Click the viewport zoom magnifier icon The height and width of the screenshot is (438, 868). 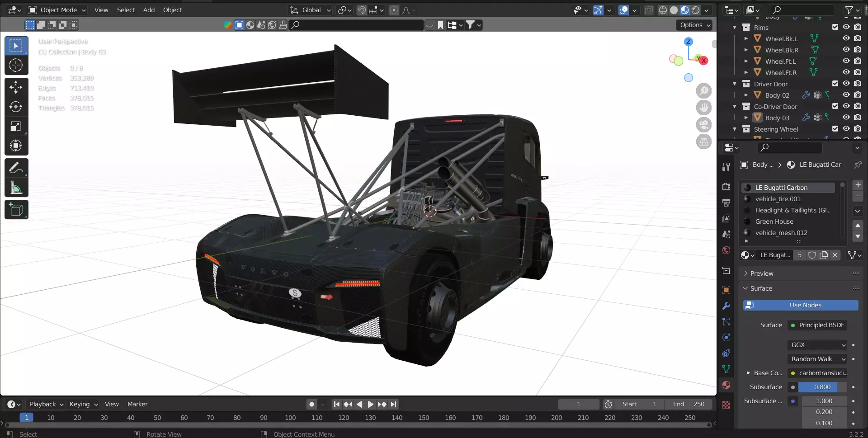(x=704, y=91)
